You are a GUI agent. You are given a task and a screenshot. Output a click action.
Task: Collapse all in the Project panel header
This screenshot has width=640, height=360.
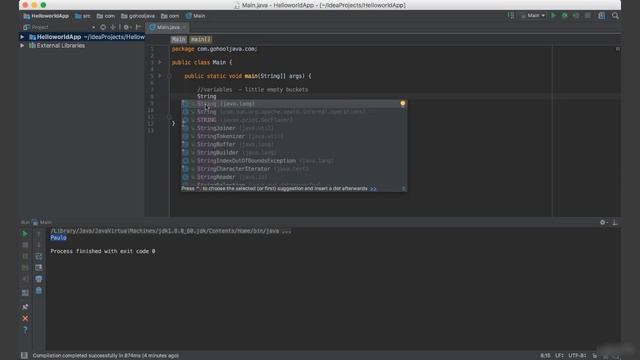point(113,27)
